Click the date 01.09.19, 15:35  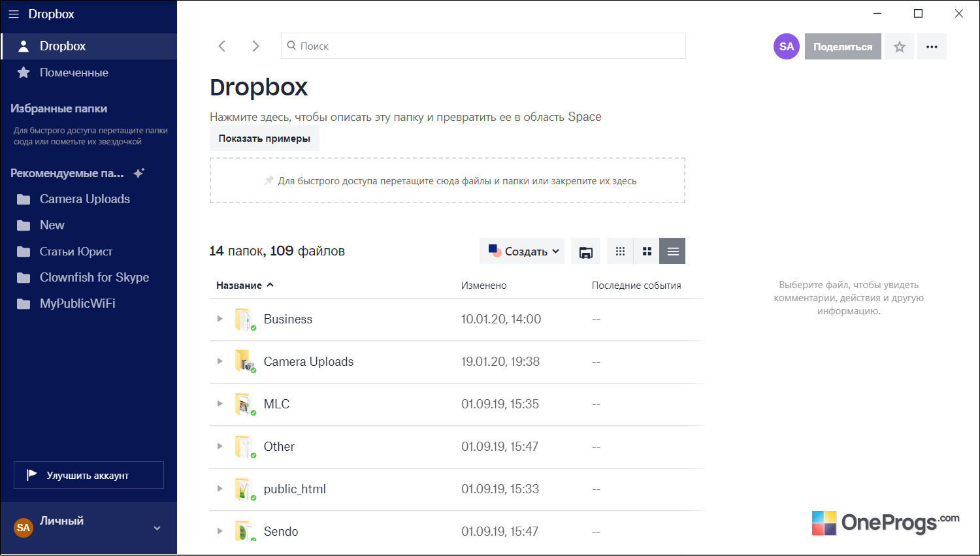coord(500,404)
